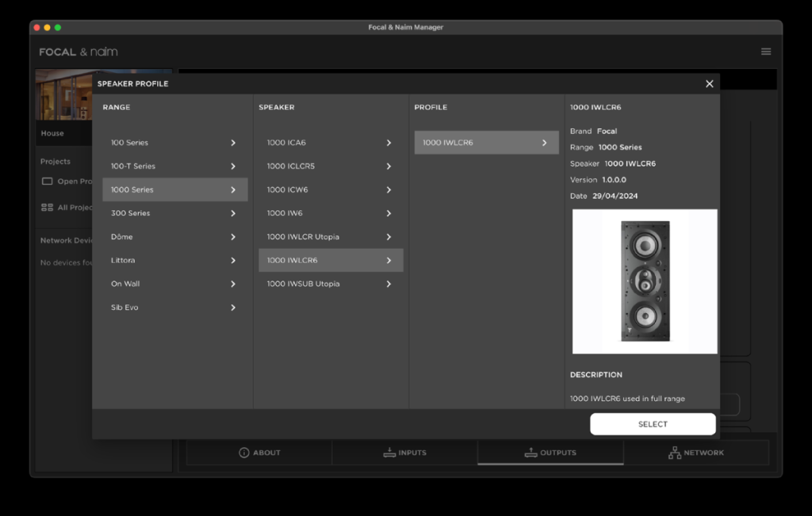Expand the Littora range chevron

pyautogui.click(x=233, y=260)
